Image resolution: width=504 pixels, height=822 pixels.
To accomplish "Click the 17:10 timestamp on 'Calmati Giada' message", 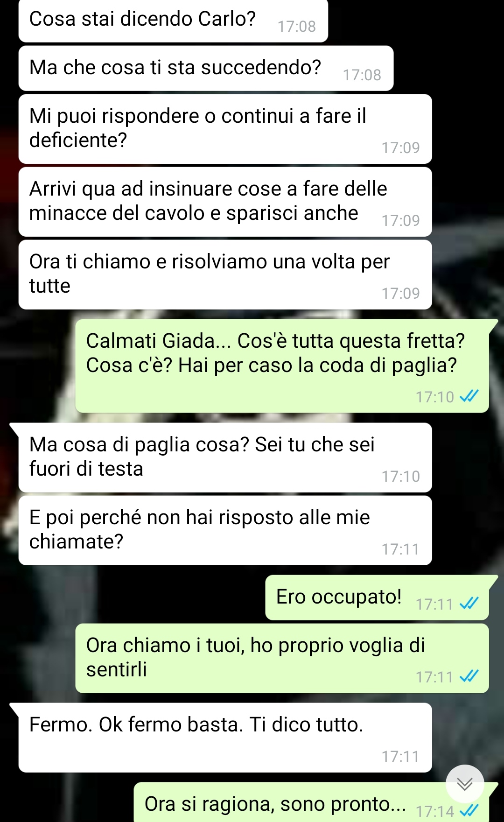I will tap(434, 397).
